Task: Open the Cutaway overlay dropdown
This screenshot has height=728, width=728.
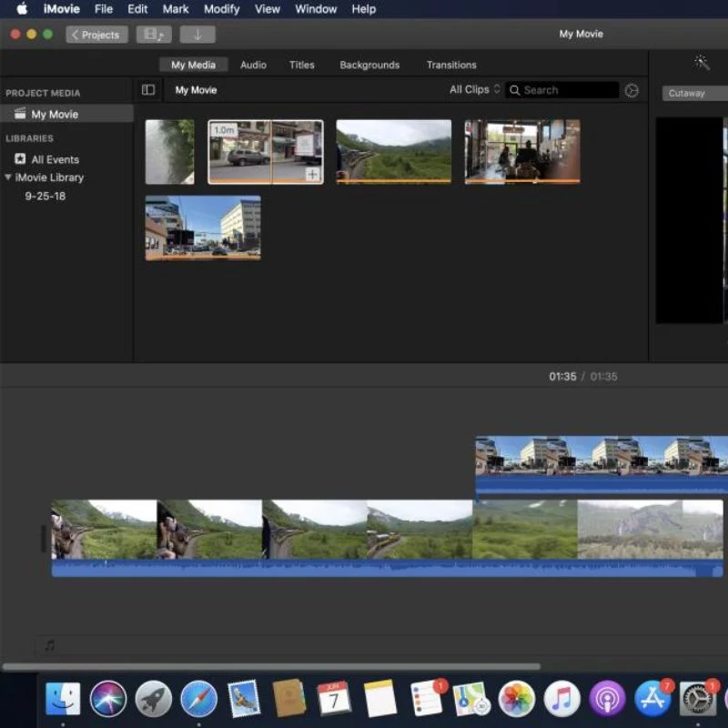Action: pos(693,93)
